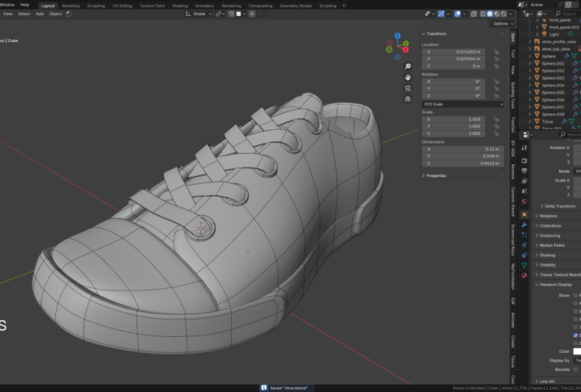Viewport: 581px width, 392px height.
Task: Open the Options dropdown in the viewport
Action: pyautogui.click(x=503, y=23)
